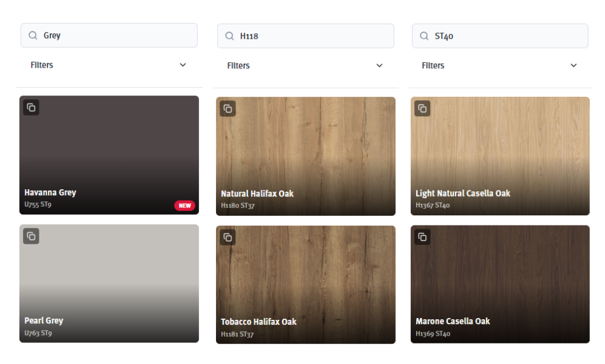Click the copy icon on Pearl Grey card
The height and width of the screenshot is (364, 605).
[x=31, y=236]
